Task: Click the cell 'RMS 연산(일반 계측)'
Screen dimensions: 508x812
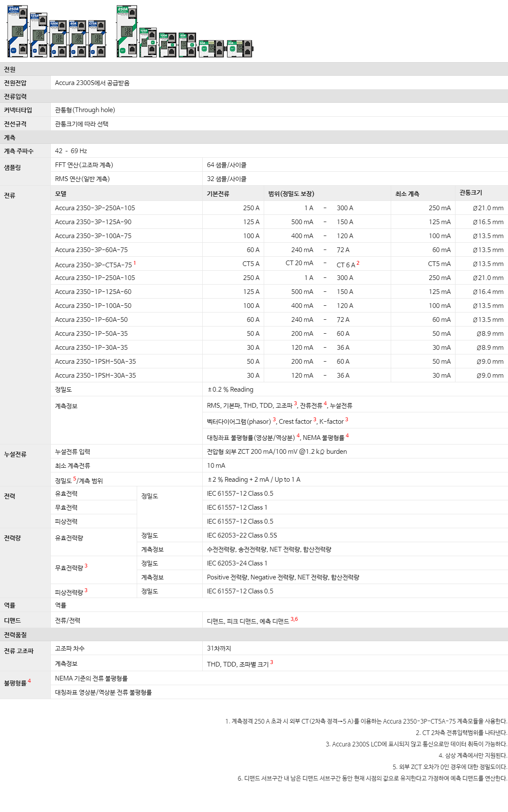Action: click(x=83, y=179)
